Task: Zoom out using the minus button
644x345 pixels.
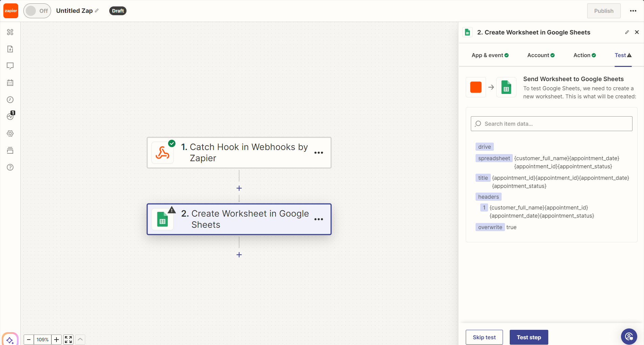Action: pos(28,340)
